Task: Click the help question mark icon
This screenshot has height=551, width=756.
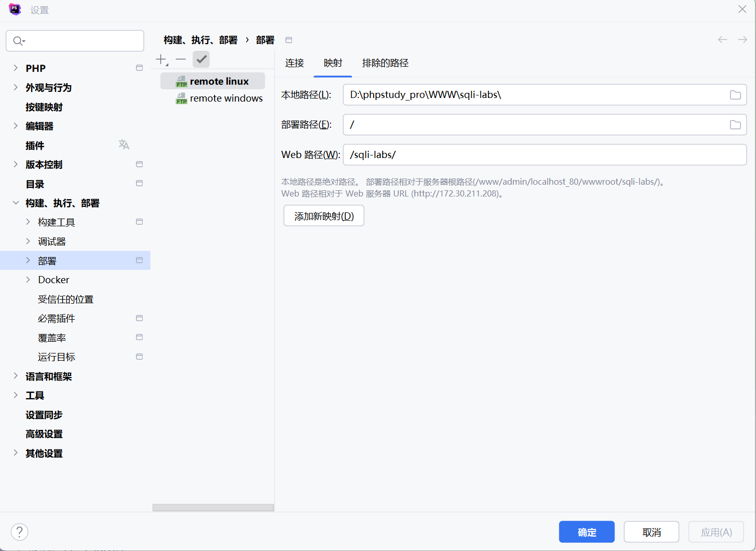Action: [20, 532]
